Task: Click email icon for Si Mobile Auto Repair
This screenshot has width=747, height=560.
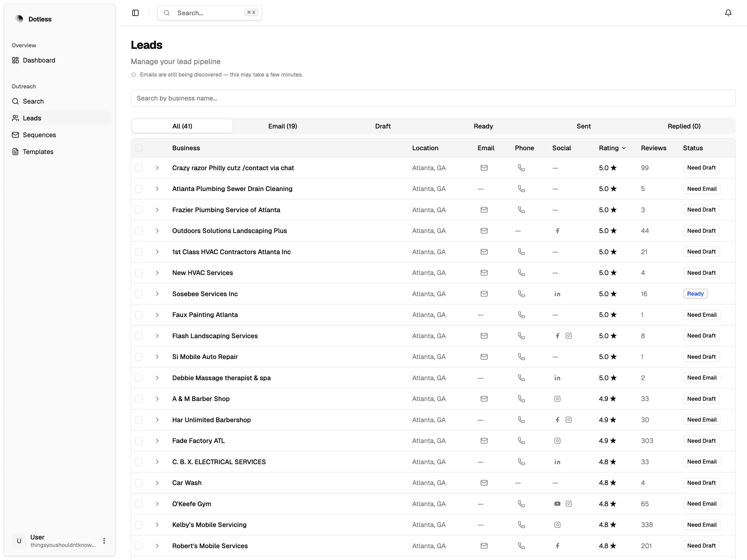Action: (x=484, y=357)
